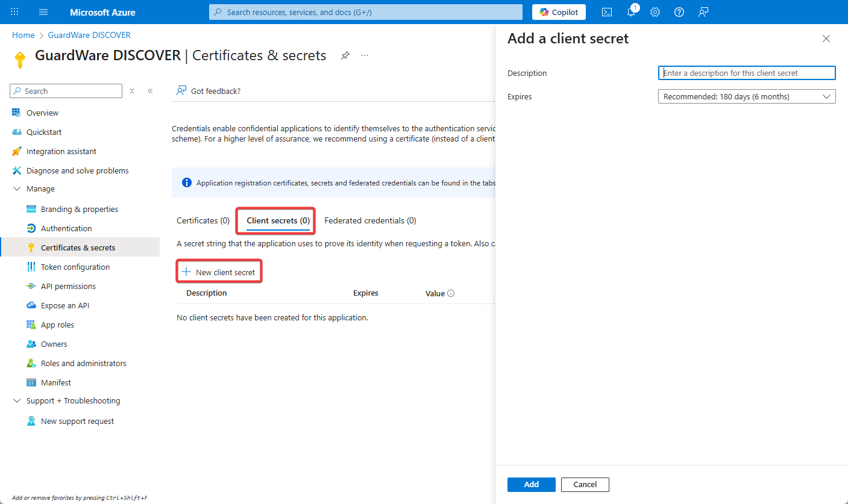Switch to the Certificates tab

point(203,220)
